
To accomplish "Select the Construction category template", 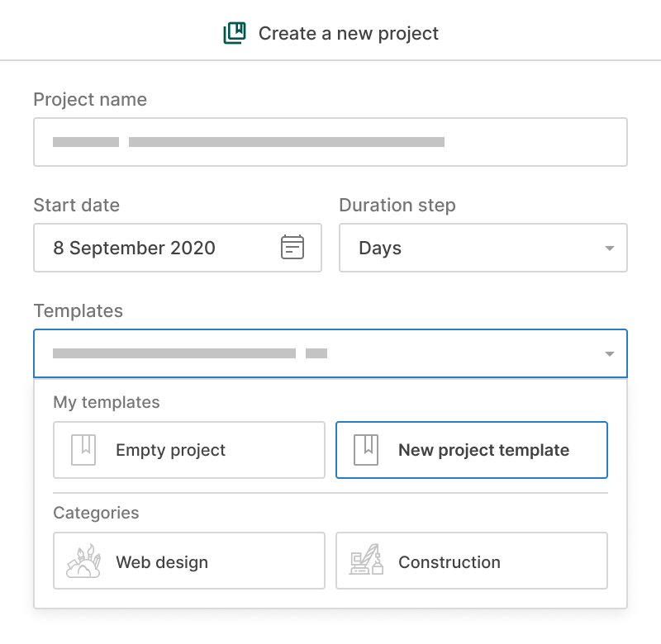I will pyautogui.click(x=472, y=561).
